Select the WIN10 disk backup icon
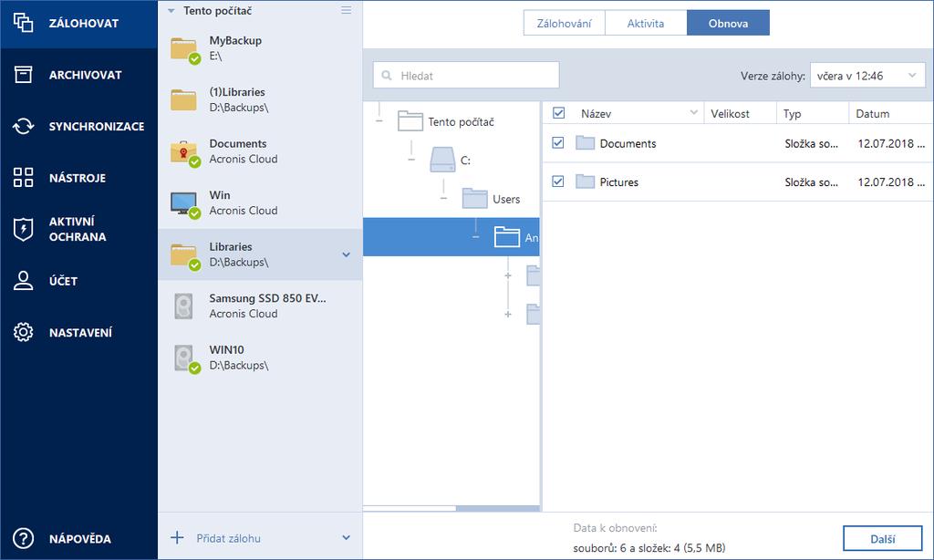 [x=186, y=358]
